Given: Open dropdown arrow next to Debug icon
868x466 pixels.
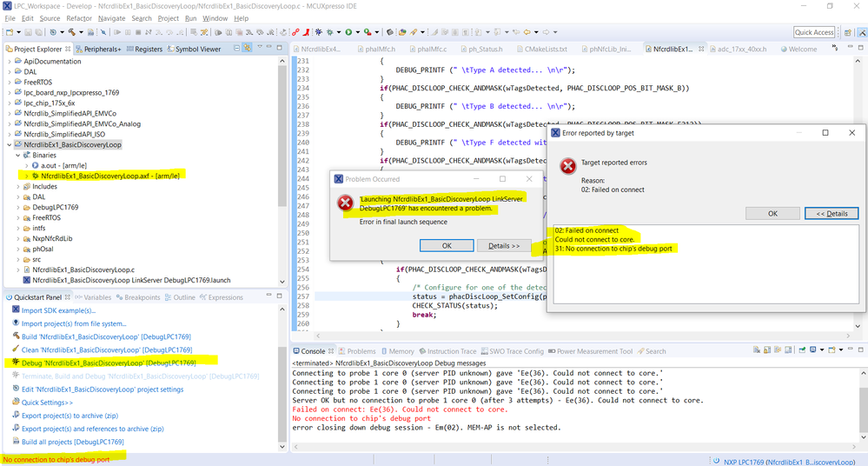Looking at the screenshot, I should (339, 32).
